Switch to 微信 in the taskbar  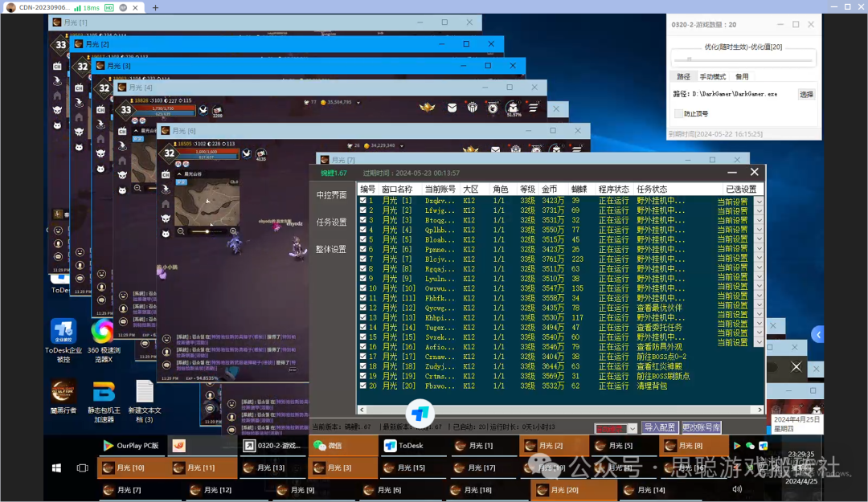[328, 446]
